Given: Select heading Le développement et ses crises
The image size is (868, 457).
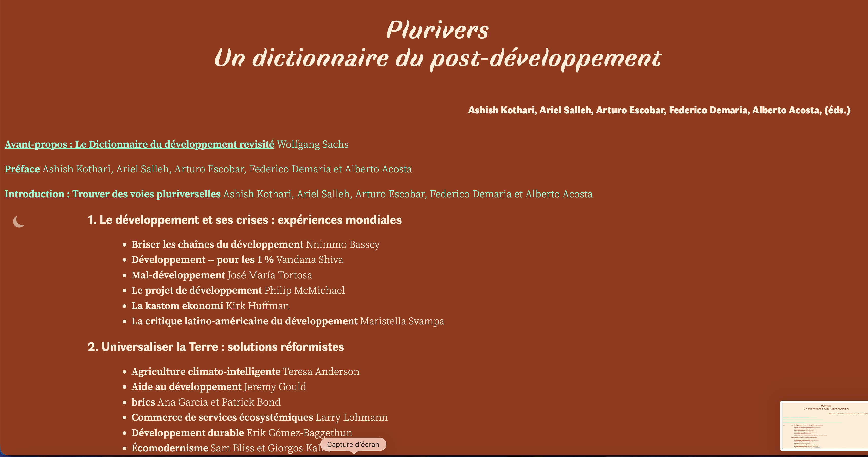Looking at the screenshot, I should [244, 220].
